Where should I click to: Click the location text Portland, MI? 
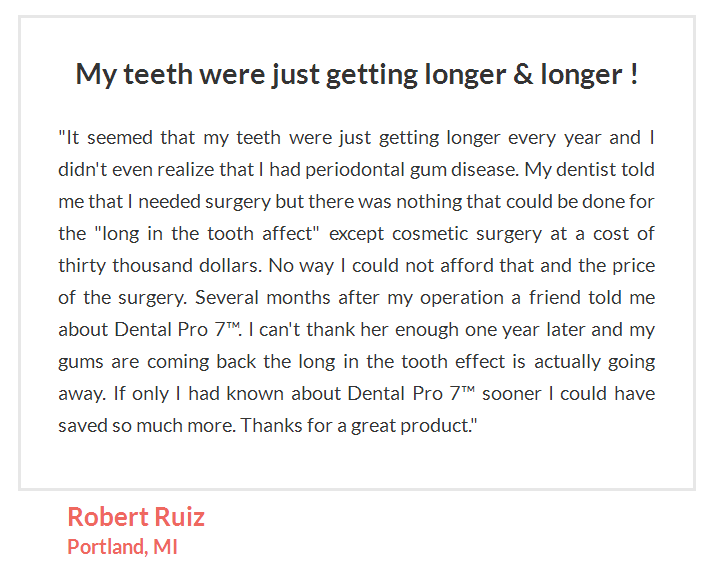tap(122, 547)
